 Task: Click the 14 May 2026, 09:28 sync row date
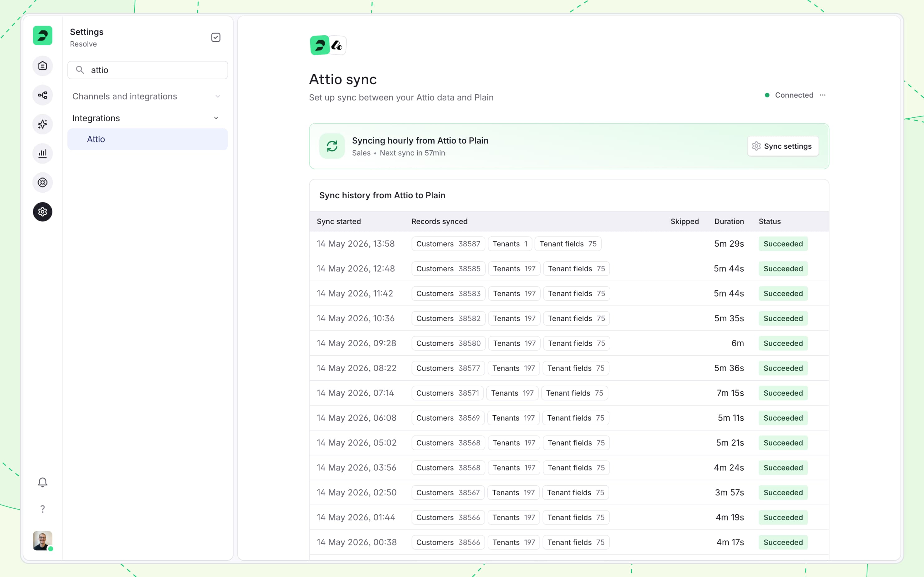coord(356,343)
